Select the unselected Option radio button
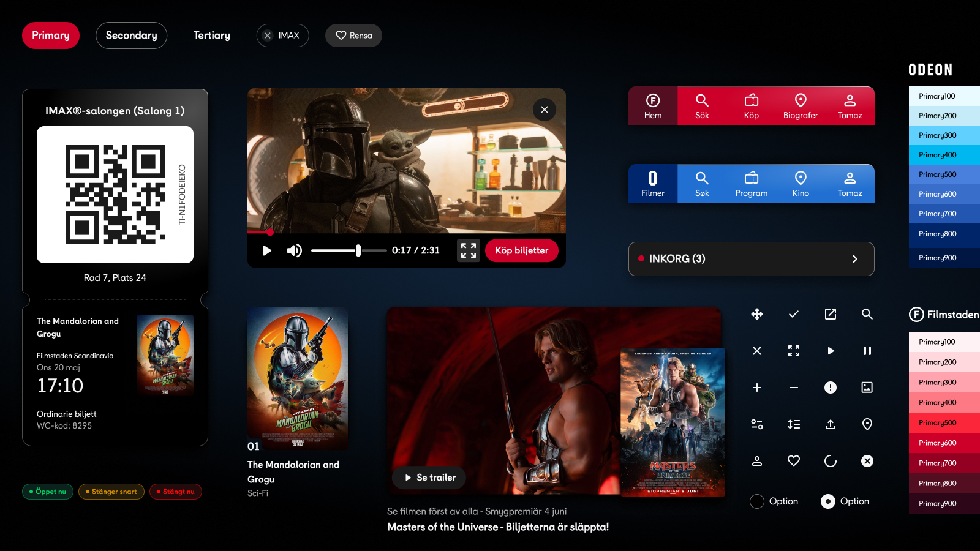Viewport: 980px width, 551px height. click(x=757, y=501)
